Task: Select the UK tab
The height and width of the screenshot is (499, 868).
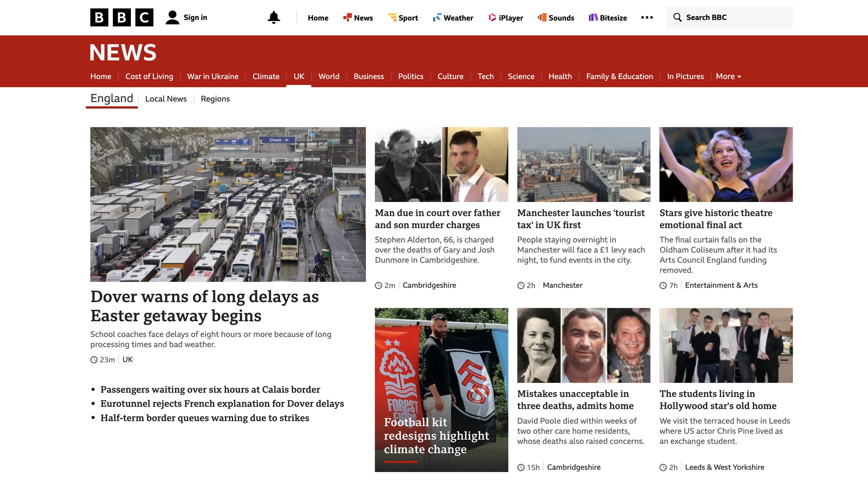Action: tap(299, 76)
